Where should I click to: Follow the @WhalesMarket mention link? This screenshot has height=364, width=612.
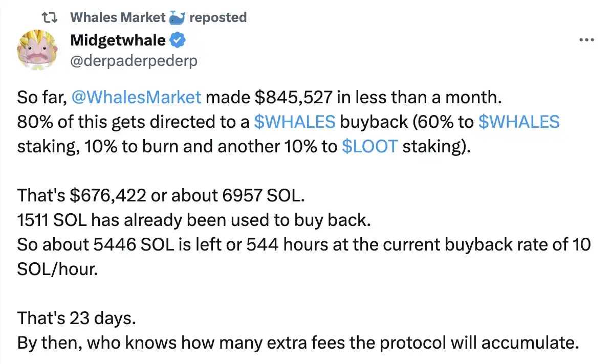pos(137,97)
